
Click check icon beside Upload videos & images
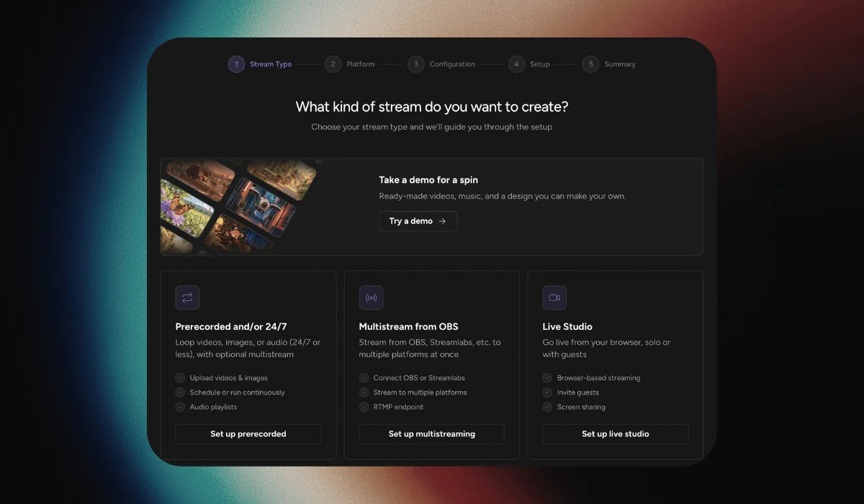tap(181, 377)
